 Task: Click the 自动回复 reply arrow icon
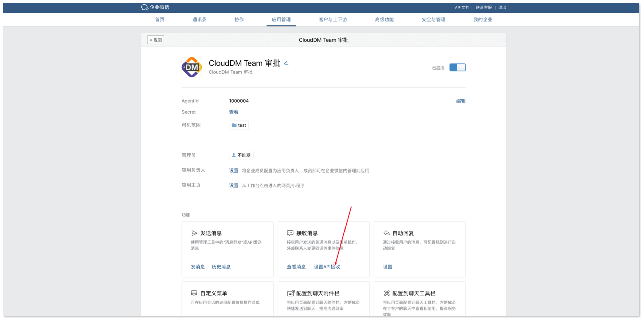point(386,233)
